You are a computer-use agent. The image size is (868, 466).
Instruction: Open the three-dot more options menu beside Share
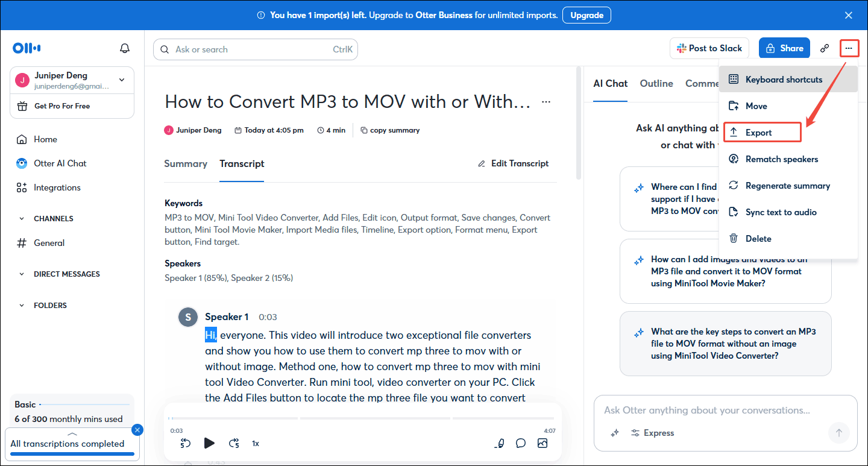click(849, 48)
